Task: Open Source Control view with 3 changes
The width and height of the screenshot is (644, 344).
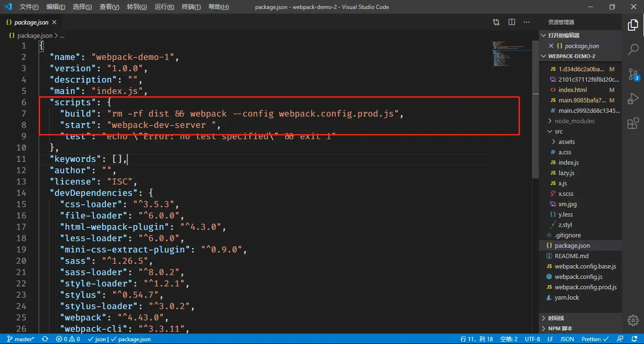Action: pyautogui.click(x=633, y=74)
